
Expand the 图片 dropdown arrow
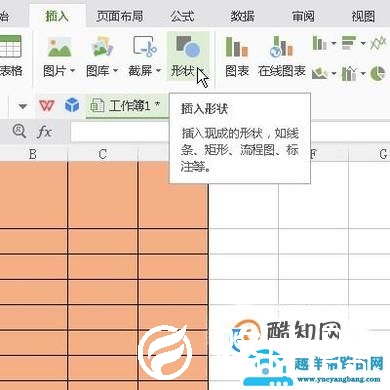[72, 71]
